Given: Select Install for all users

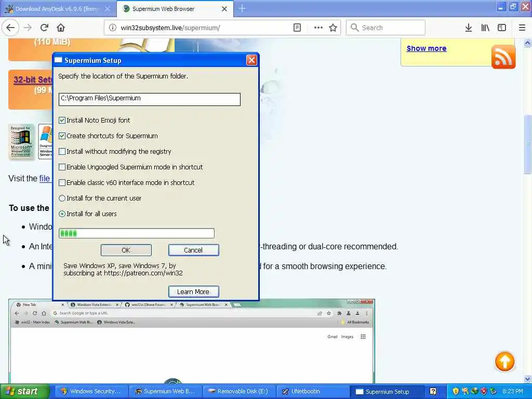Looking at the screenshot, I should pyautogui.click(x=62, y=214).
